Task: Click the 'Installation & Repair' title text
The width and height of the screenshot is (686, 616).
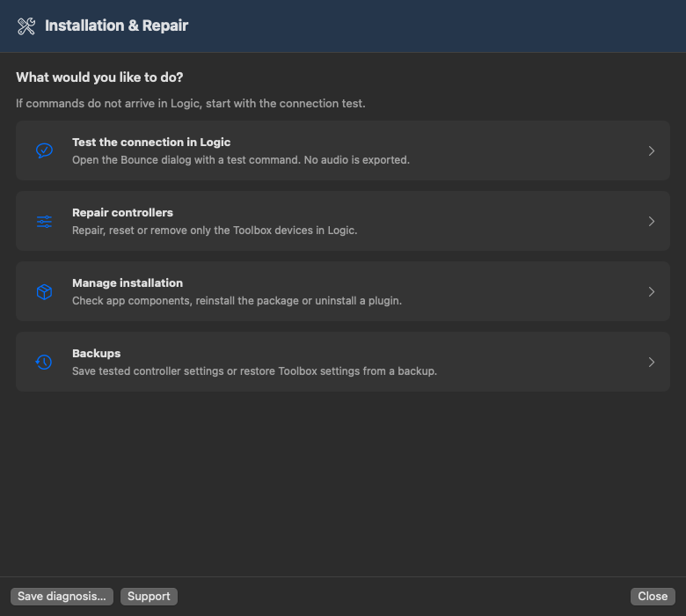Action: 116,26
